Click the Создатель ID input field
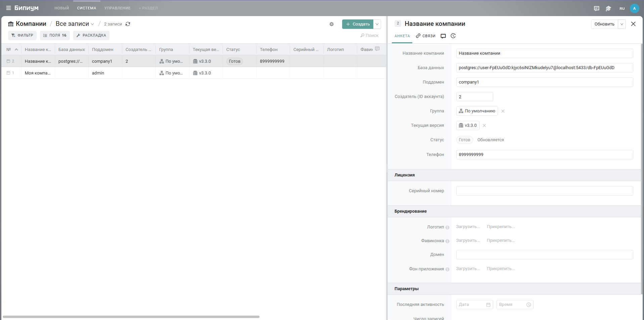 (474, 97)
